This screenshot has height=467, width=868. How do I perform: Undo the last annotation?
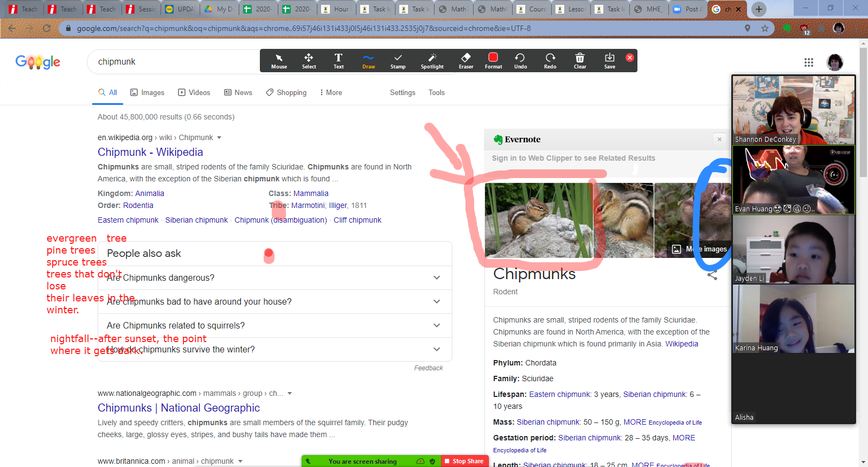click(x=520, y=61)
